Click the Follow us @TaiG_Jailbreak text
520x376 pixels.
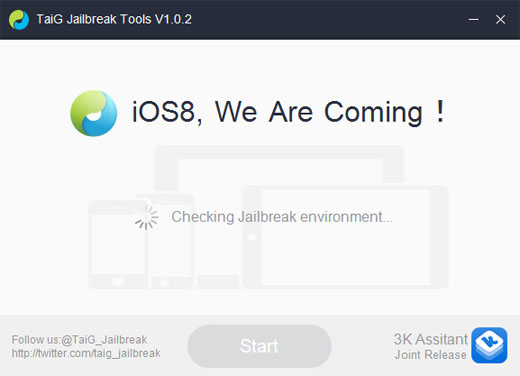coord(79,340)
